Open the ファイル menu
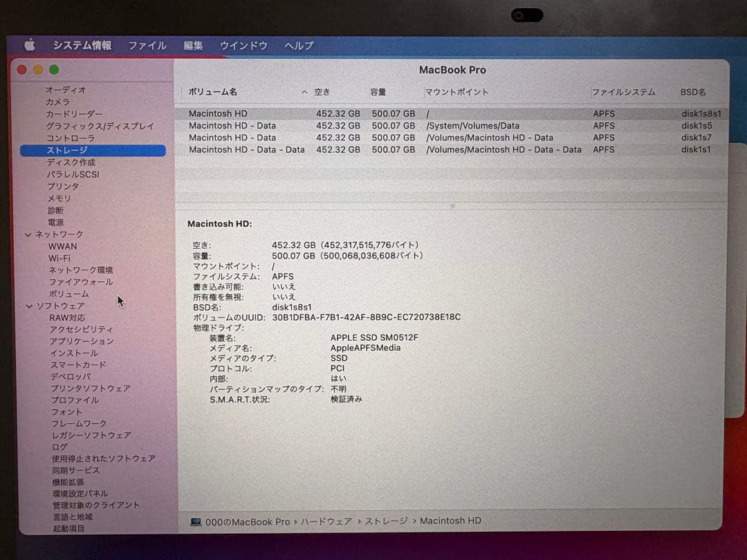Image resolution: width=747 pixels, height=560 pixels. coord(147,45)
